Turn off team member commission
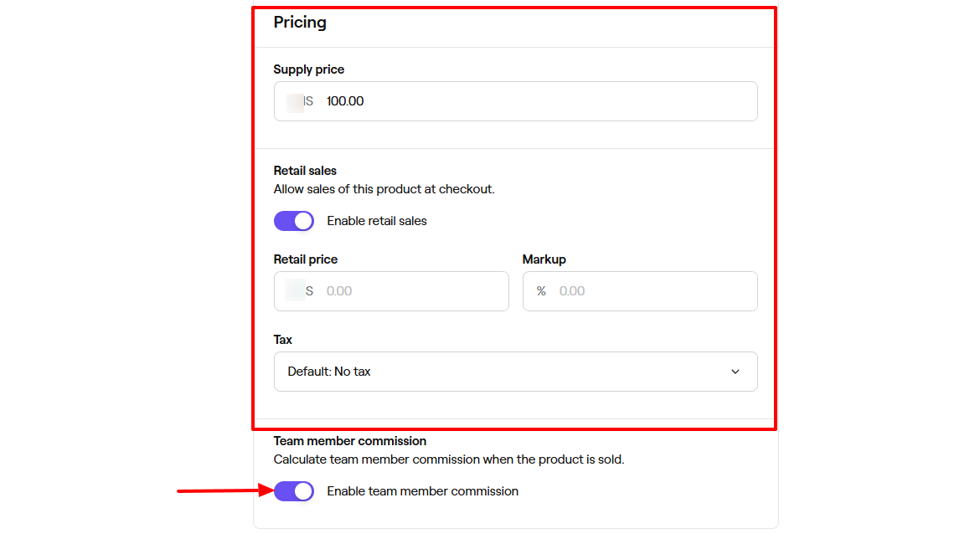 tap(293, 491)
